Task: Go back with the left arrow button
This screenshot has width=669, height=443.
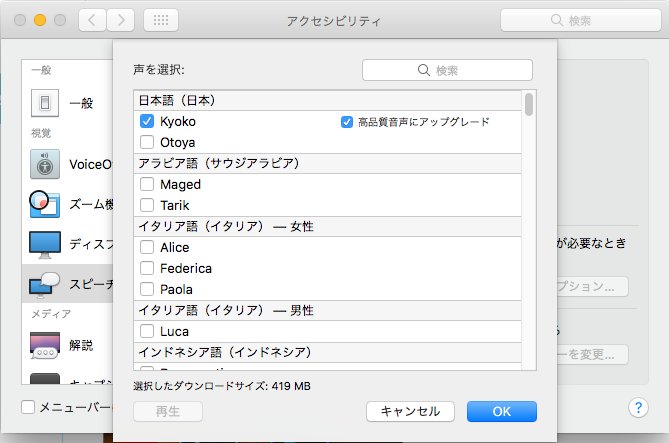Action: [x=92, y=20]
